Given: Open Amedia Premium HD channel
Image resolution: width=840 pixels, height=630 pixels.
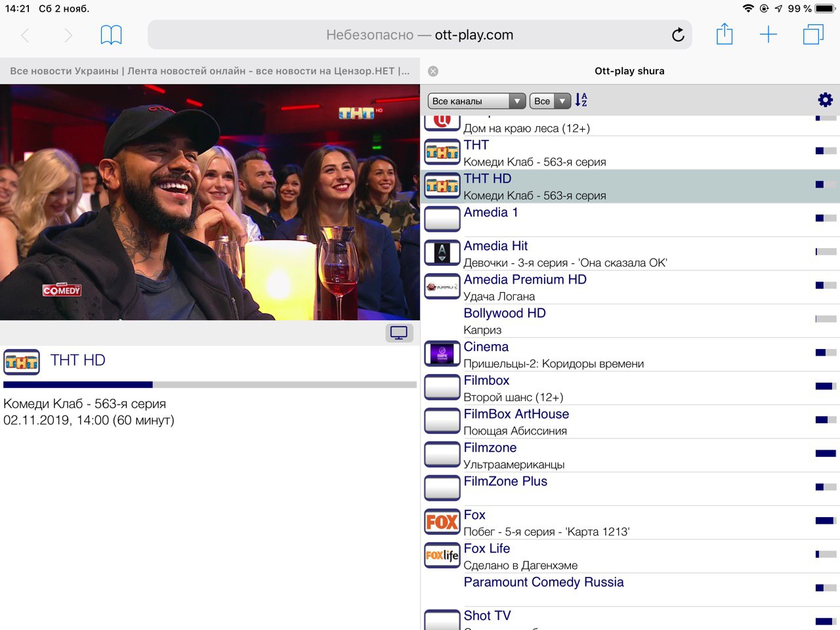Looking at the screenshot, I should (x=630, y=287).
